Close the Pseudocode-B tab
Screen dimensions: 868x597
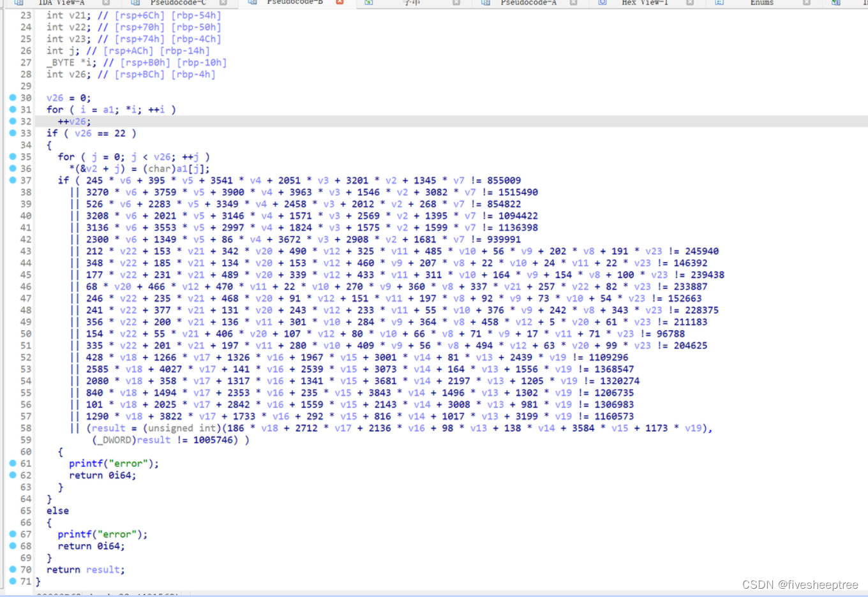point(340,3)
